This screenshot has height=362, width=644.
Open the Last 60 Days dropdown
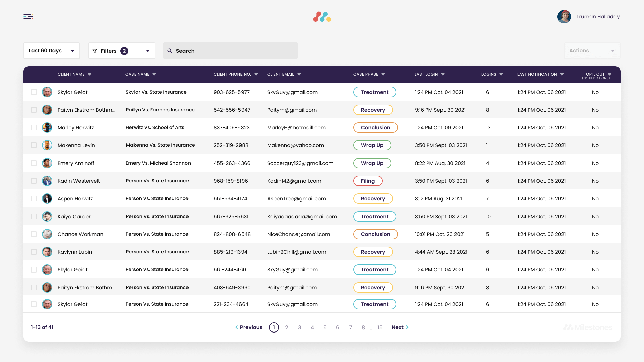[x=52, y=51]
